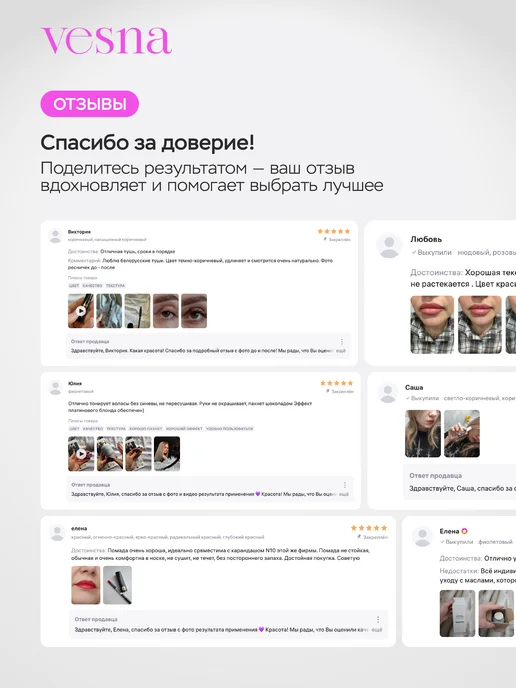Open the second photo in Юлия's review
The image size is (516, 688).
[110, 454]
